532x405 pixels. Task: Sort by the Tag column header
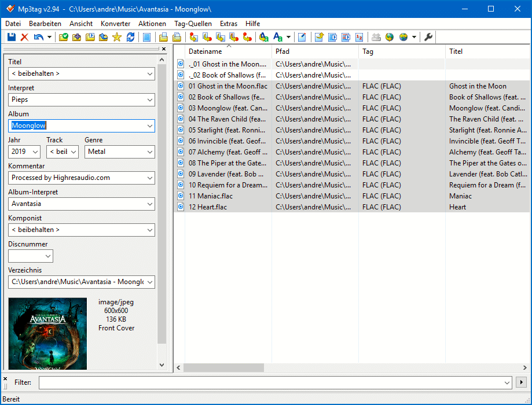[402, 51]
